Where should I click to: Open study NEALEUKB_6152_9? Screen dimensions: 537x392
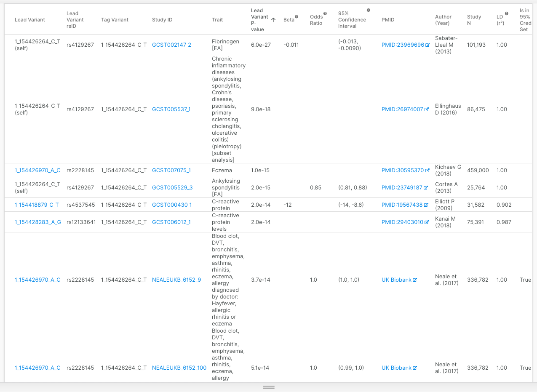click(x=176, y=280)
